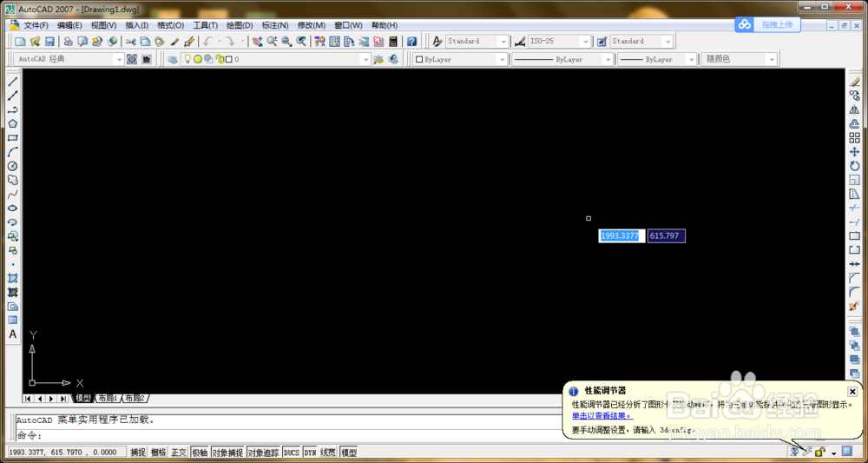Select the Line draw tool
868x463 pixels.
tap(13, 82)
